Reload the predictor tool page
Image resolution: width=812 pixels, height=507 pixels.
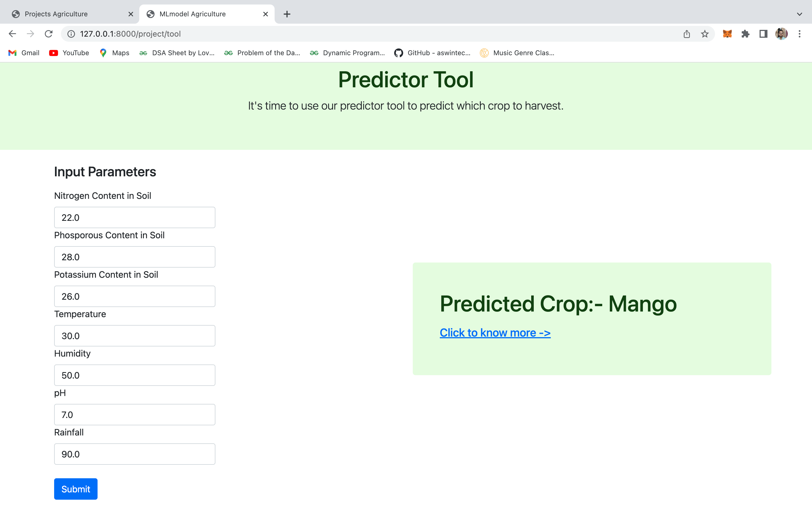coord(49,34)
